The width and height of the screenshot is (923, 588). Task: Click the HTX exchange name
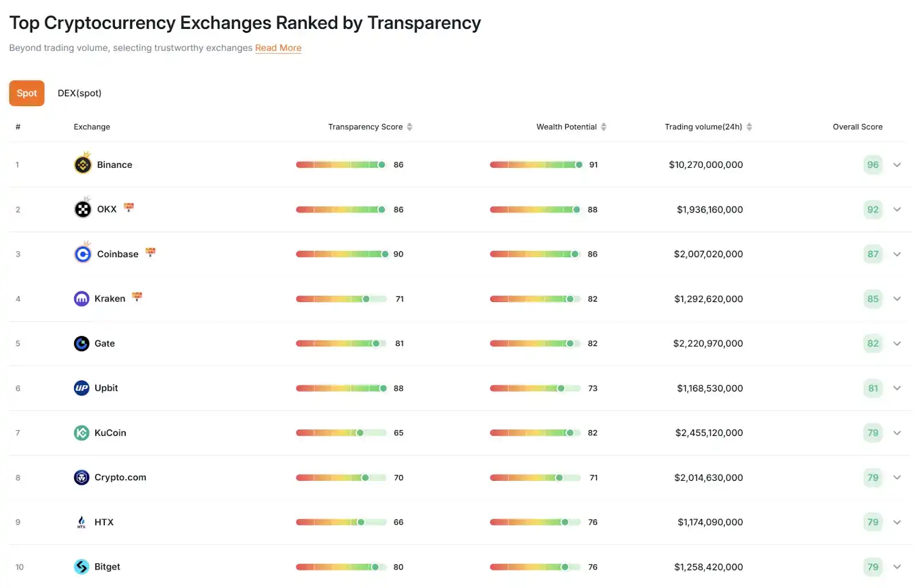coord(103,522)
